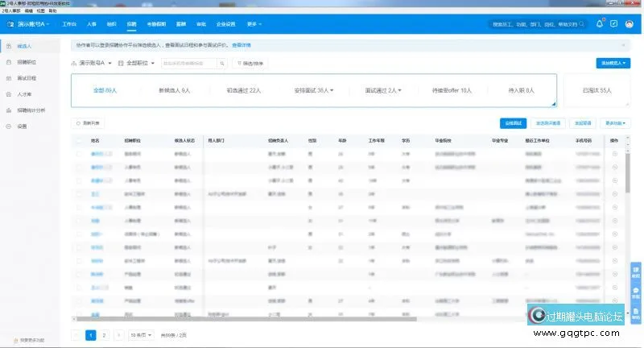
Task: Click the middle chat floating icon on the right edge
Action: point(635,293)
